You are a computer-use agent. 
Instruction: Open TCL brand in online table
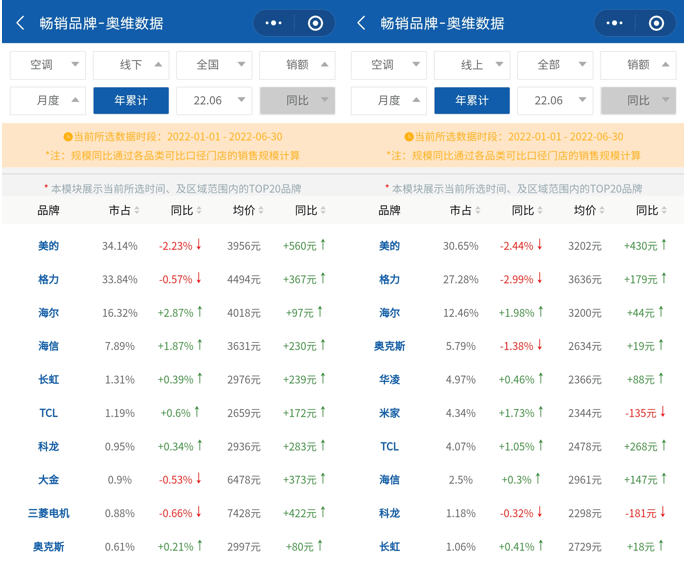[389, 447]
